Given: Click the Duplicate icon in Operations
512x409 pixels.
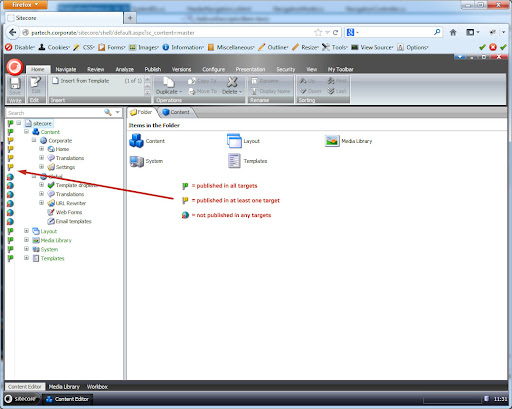Looking at the screenshot, I should 168,82.
